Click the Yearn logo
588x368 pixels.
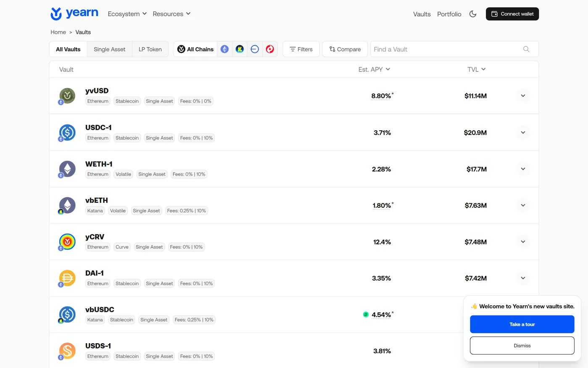[x=74, y=13]
